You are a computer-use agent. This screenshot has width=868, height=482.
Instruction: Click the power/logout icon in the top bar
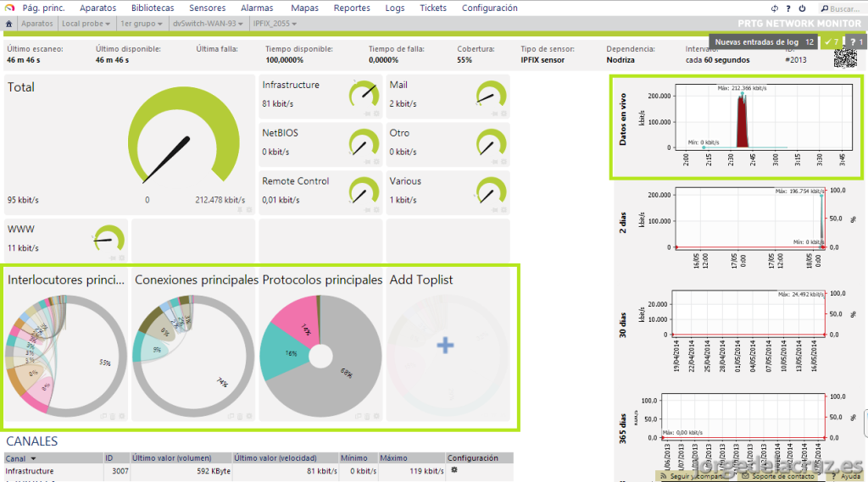tap(802, 8)
